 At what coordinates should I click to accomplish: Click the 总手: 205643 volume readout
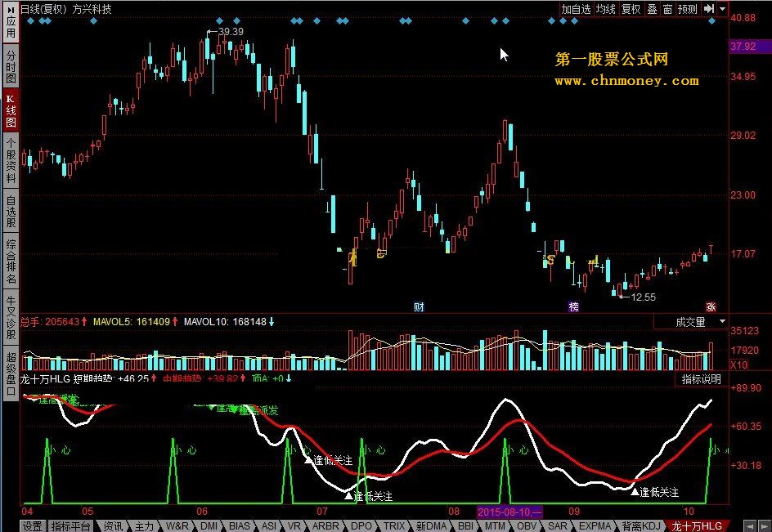pos(54,322)
